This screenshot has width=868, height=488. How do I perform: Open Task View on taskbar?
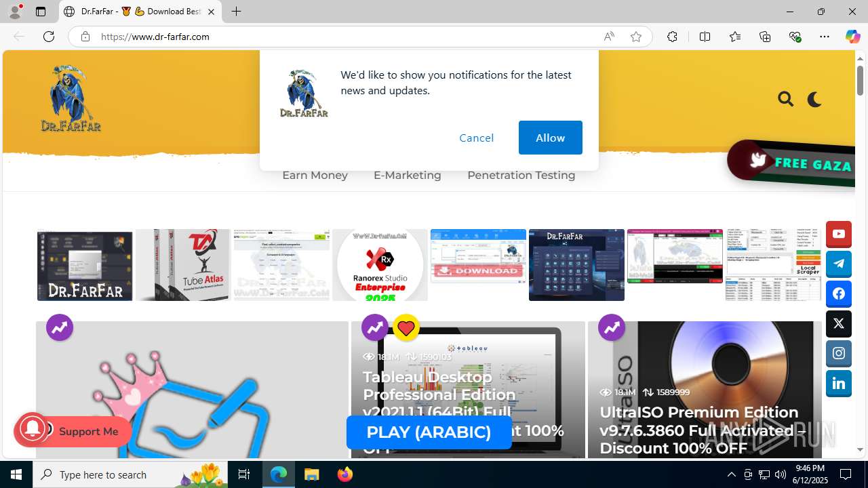[x=244, y=474]
